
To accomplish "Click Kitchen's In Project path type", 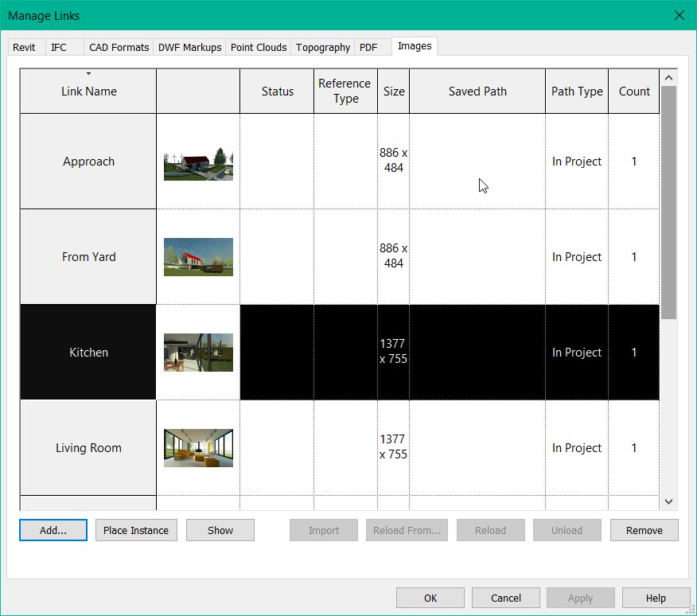I will click(x=577, y=353).
